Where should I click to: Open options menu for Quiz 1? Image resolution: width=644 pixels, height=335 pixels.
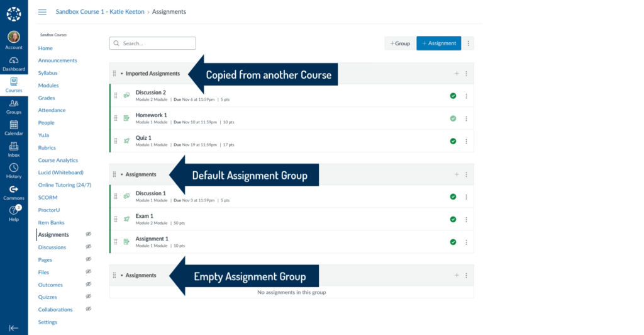pos(466,141)
